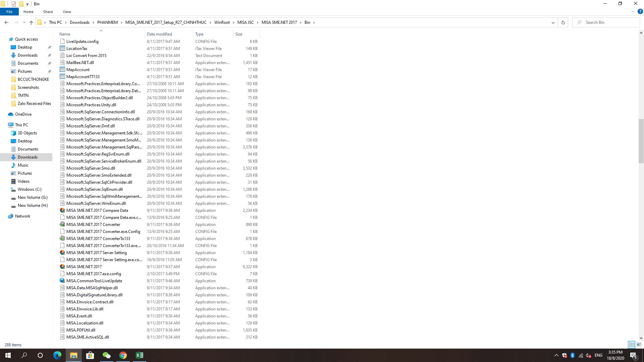Select the MapAccount iTax file icon
Screen dimensions: 644x362
62,70
